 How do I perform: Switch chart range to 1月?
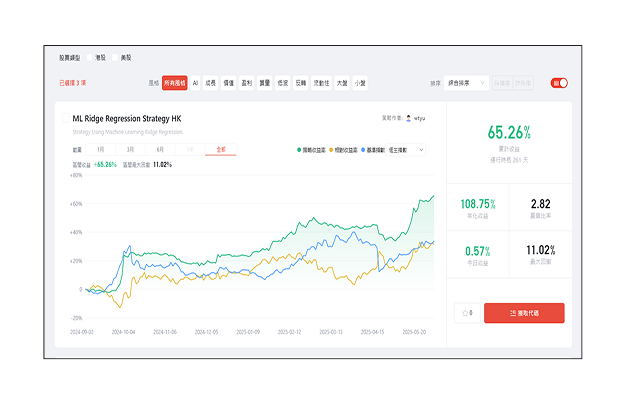click(x=101, y=150)
